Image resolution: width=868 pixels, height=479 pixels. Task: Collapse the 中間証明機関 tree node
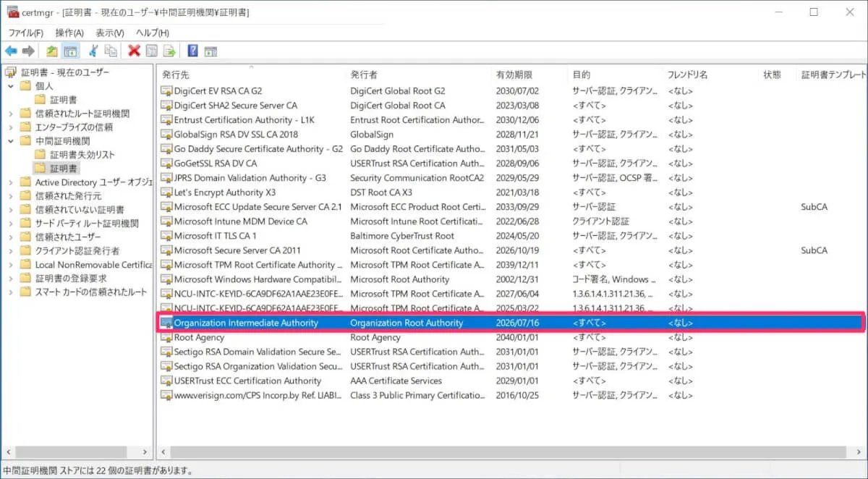point(11,141)
